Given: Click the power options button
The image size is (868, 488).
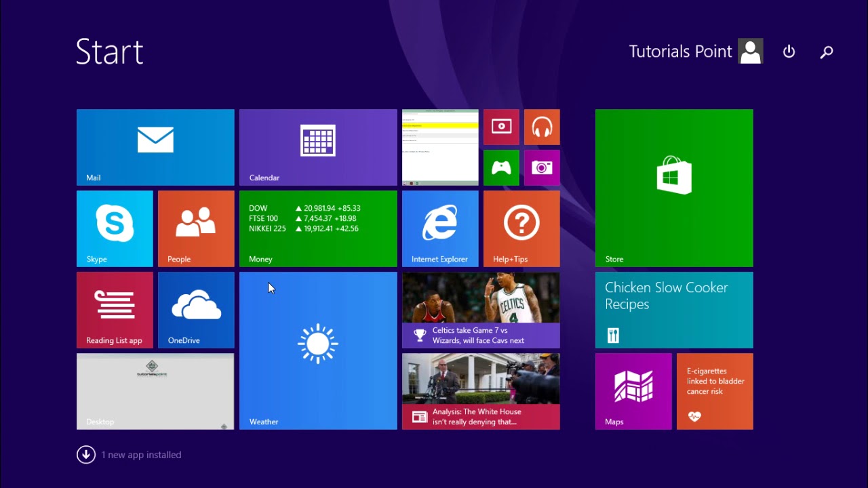Looking at the screenshot, I should 789,52.
